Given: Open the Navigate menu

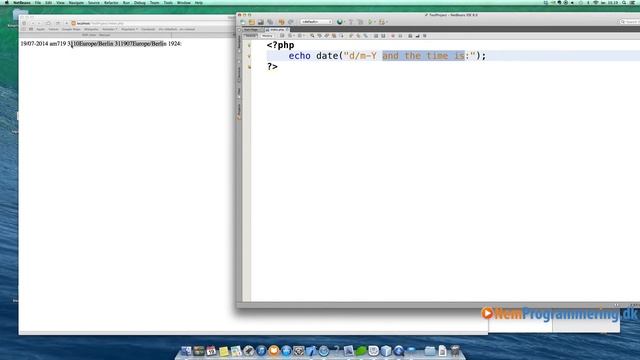Looking at the screenshot, I should pyautogui.click(x=76, y=2).
